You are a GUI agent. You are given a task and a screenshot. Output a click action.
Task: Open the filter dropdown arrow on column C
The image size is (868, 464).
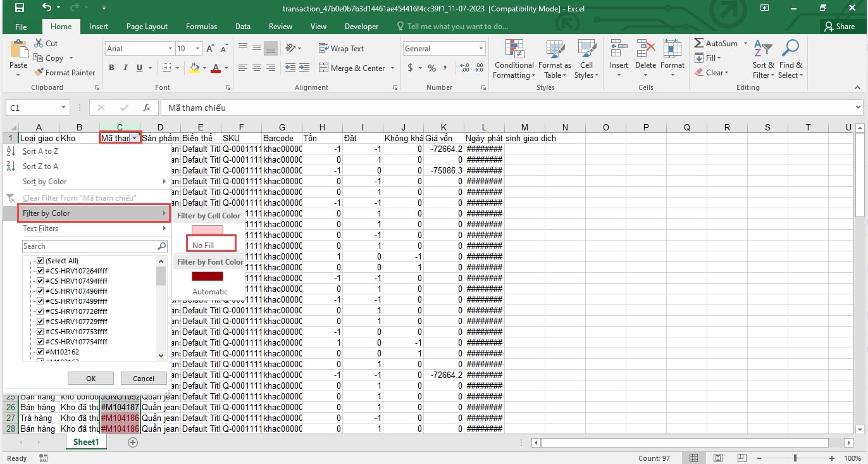[135, 138]
